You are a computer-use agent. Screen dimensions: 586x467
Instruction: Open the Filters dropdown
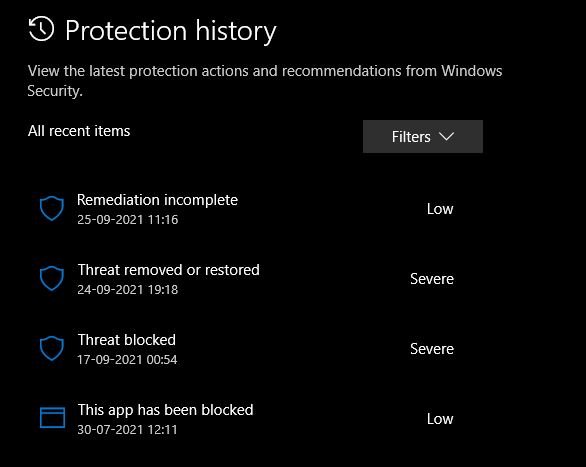point(423,136)
